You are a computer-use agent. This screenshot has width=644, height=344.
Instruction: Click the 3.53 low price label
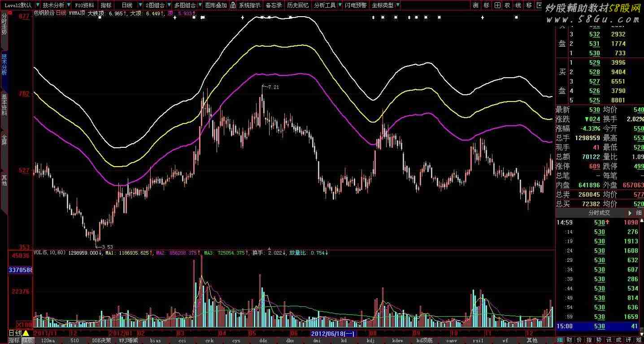coord(107,247)
